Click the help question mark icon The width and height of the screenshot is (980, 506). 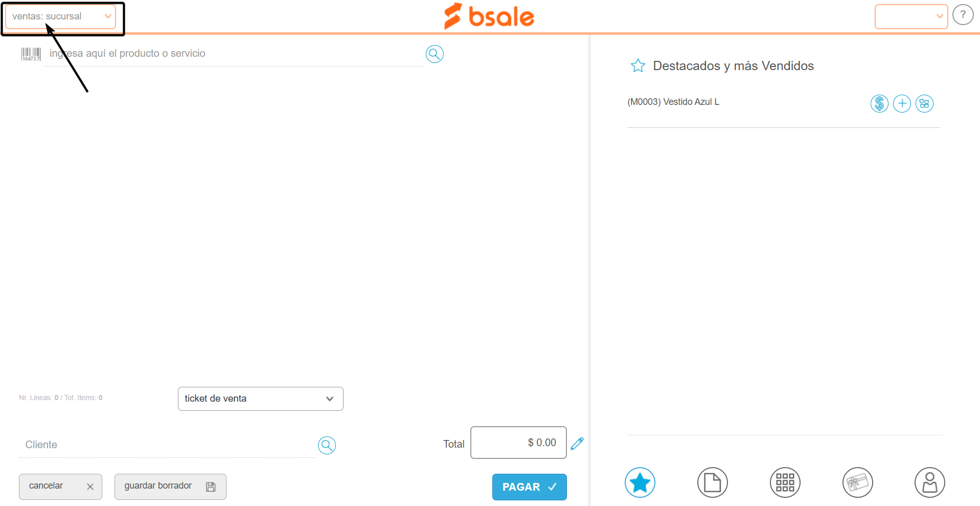click(x=963, y=15)
